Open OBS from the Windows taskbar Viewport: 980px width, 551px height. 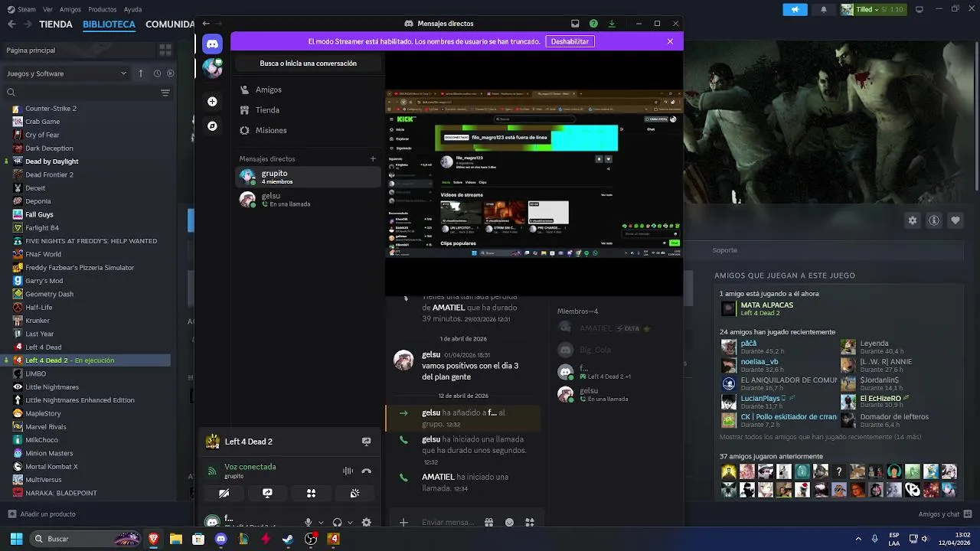(x=311, y=539)
